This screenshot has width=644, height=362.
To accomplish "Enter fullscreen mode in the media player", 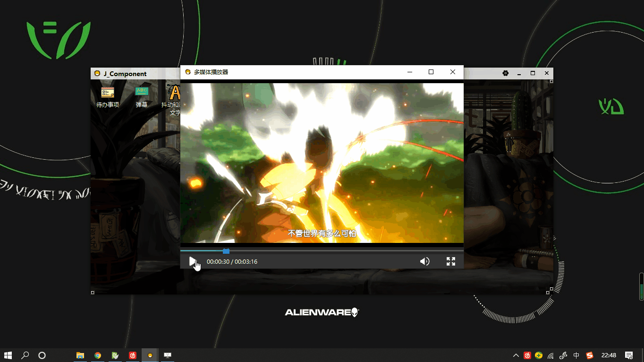I will pyautogui.click(x=451, y=261).
